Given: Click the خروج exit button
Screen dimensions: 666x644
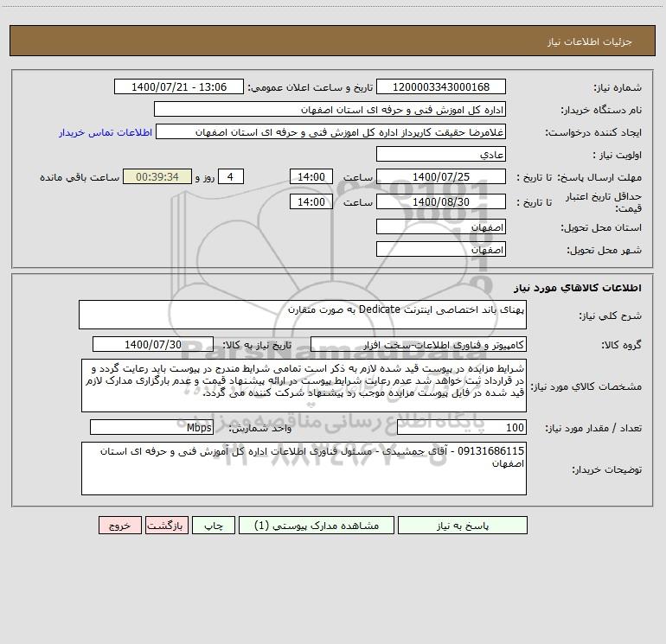Looking at the screenshot, I should coord(119,526).
